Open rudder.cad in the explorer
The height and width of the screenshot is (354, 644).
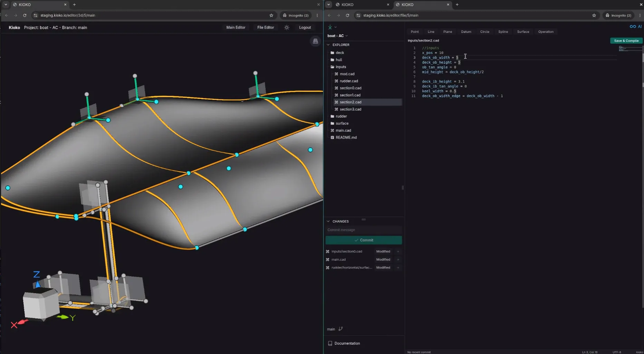click(348, 81)
